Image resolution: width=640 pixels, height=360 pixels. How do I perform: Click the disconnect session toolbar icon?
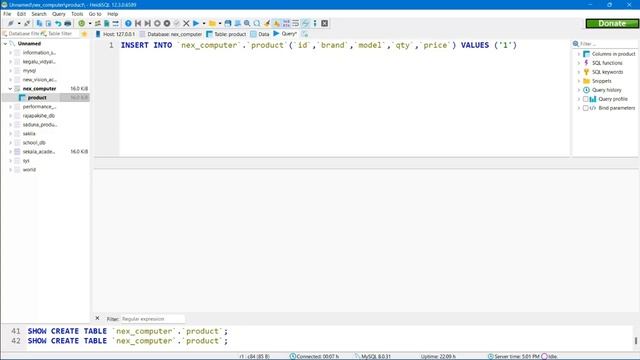(x=27, y=23)
